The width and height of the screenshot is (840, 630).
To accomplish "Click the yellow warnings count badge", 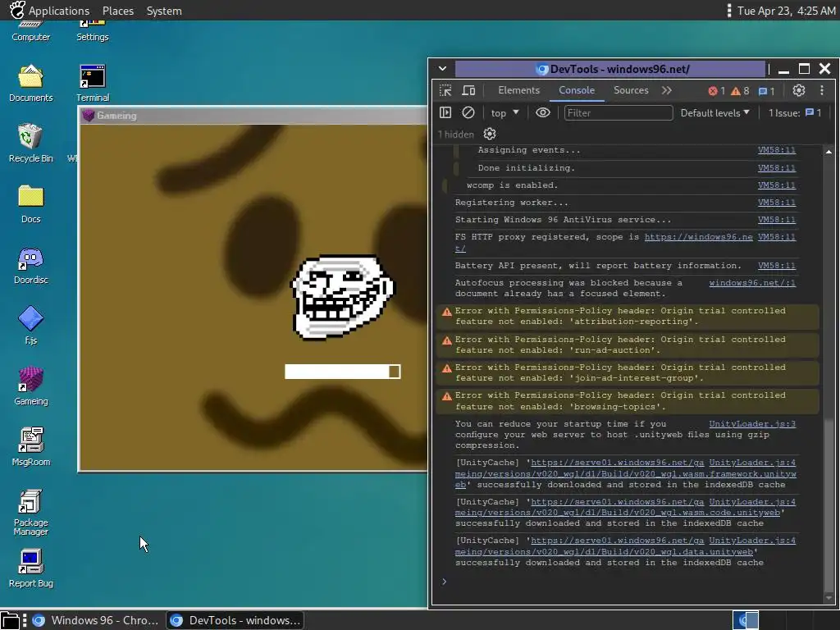I will (x=741, y=91).
